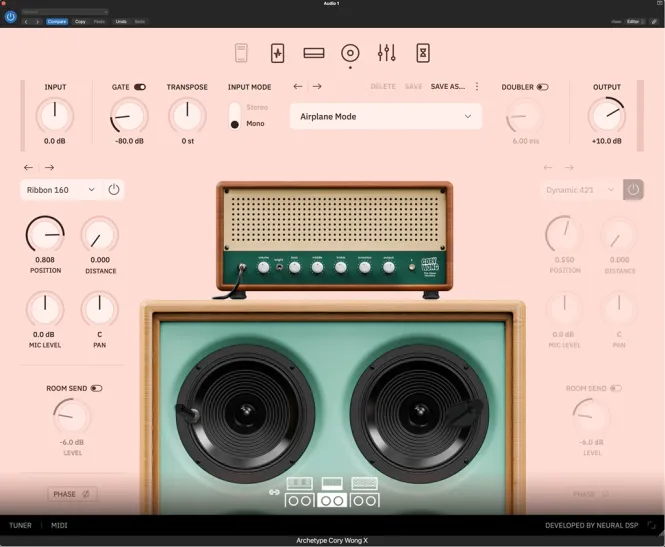
Task: Click the Copy button
Action: (x=80, y=22)
